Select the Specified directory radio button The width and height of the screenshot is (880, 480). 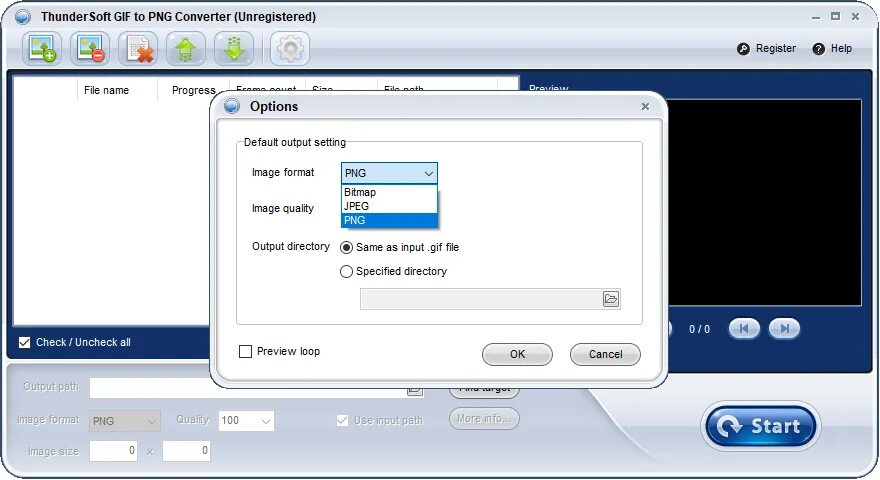point(346,272)
